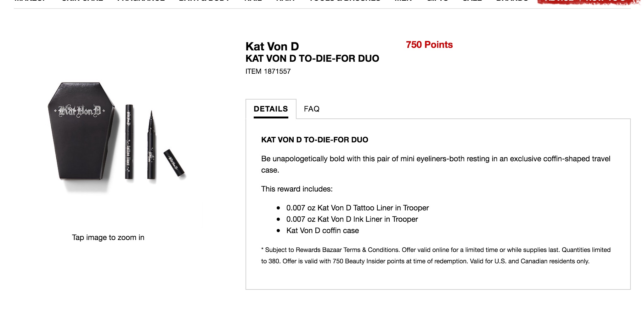
Task: Open the BRANDS menu
Action: tap(511, 3)
